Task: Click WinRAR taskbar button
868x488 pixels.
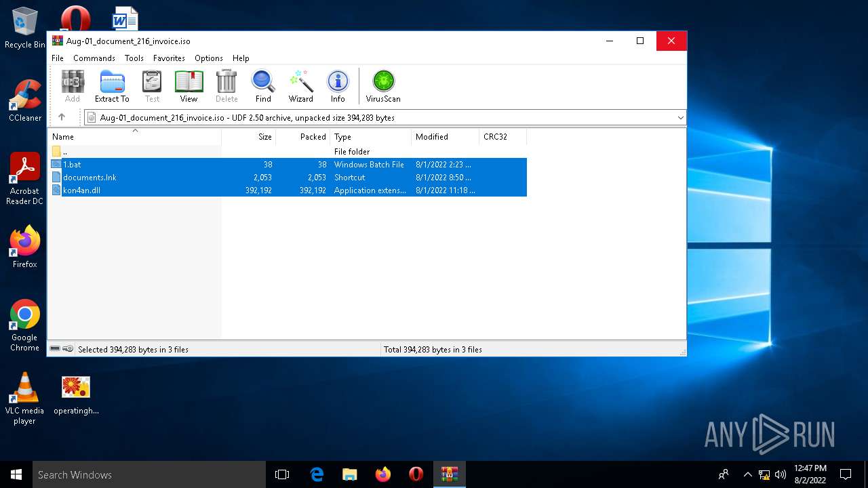Action: pos(450,474)
